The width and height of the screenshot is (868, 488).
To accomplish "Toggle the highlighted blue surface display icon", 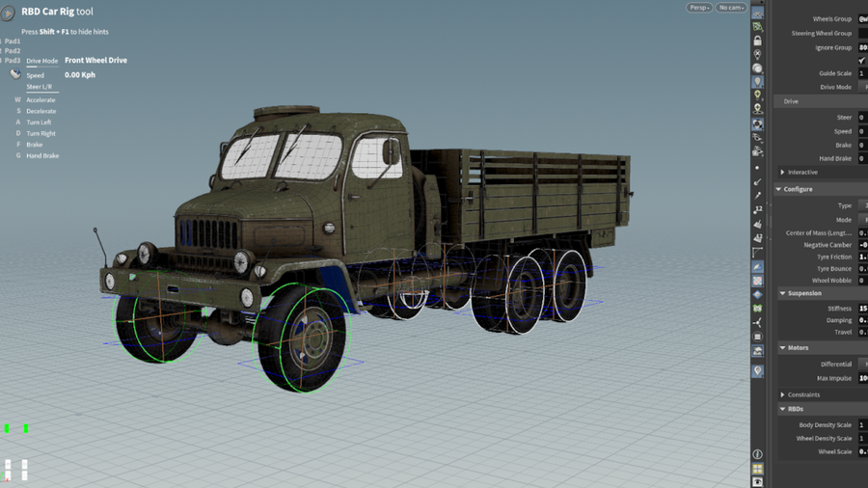I will tap(757, 267).
